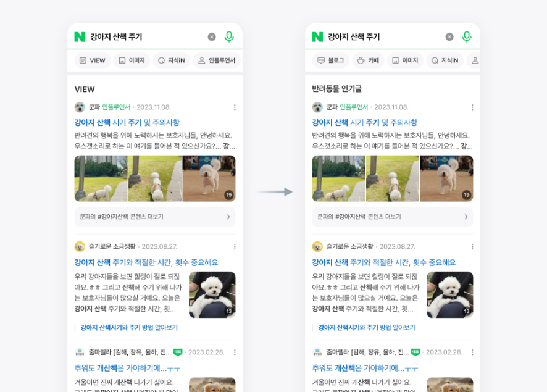Open more options for 줌마렐라 post on left
The height and width of the screenshot is (392, 547).
click(235, 352)
